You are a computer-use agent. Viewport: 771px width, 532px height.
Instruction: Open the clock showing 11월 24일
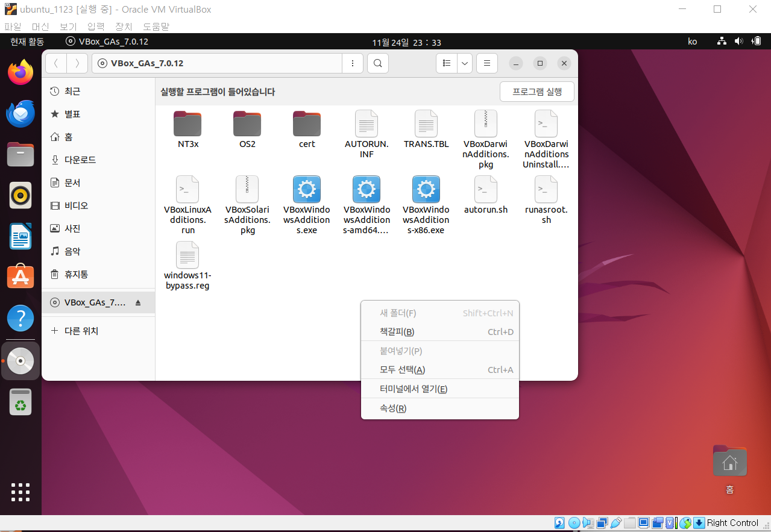(407, 42)
